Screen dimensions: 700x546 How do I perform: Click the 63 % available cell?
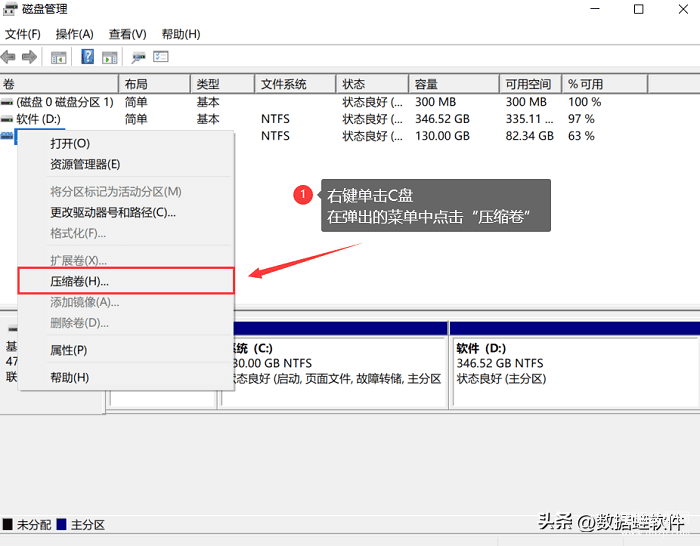point(581,136)
